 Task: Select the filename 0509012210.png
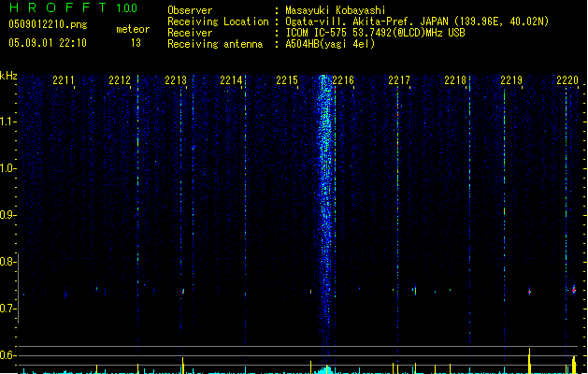coord(48,24)
